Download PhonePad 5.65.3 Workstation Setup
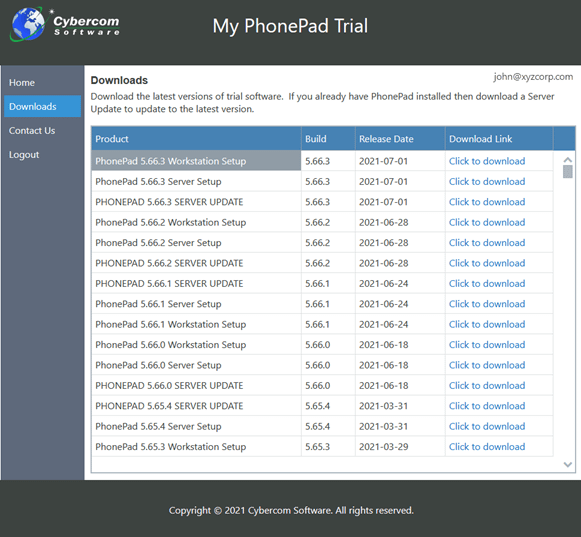The image size is (581, 537). tap(487, 447)
